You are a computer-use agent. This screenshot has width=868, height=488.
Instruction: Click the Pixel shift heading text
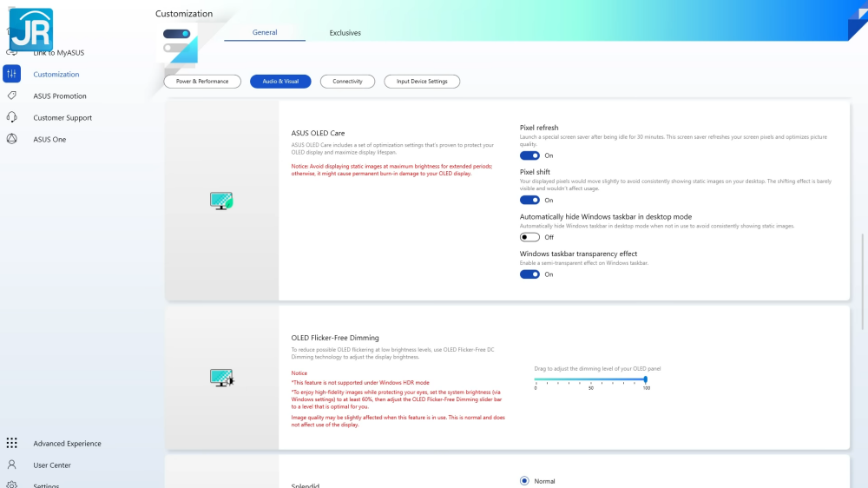[534, 172]
